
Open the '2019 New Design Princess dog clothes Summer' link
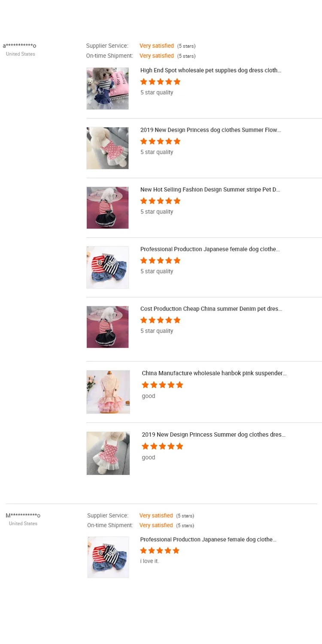pyautogui.click(x=211, y=130)
